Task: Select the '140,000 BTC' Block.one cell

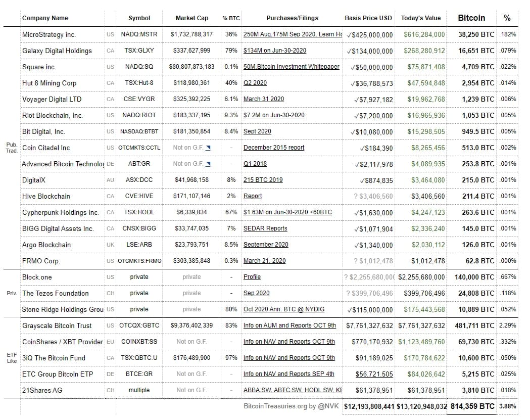Action: [x=471, y=277]
